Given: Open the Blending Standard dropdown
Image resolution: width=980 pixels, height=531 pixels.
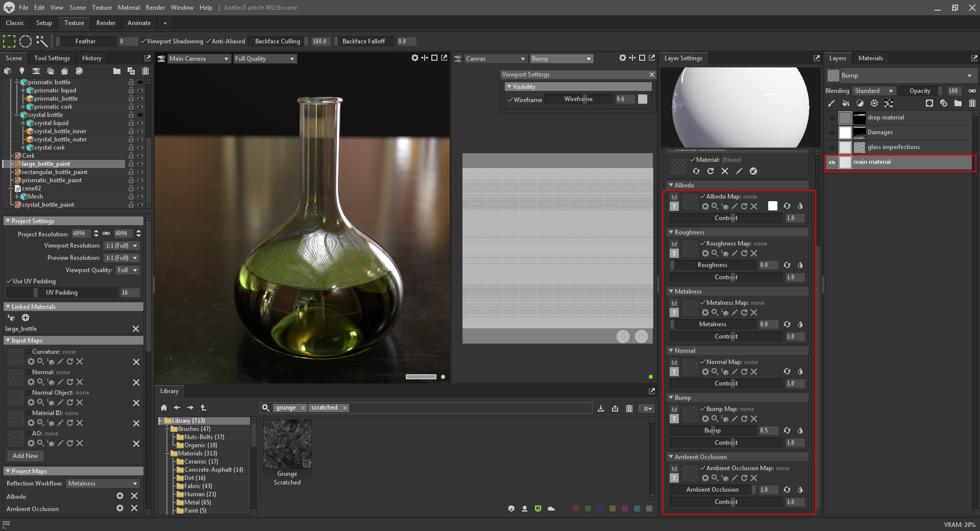Looking at the screenshot, I should pyautogui.click(x=874, y=91).
